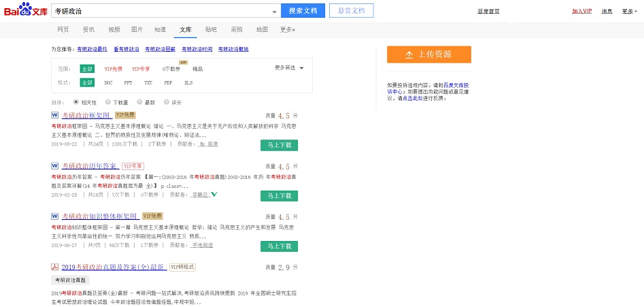Switch to 采购 tab
The width and height of the screenshot is (644, 307).
coord(237,29)
